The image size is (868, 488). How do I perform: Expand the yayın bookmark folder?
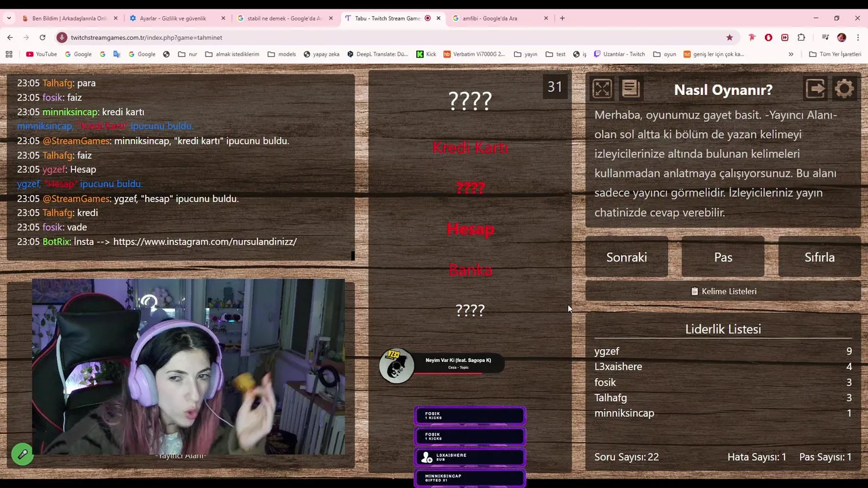click(x=526, y=54)
